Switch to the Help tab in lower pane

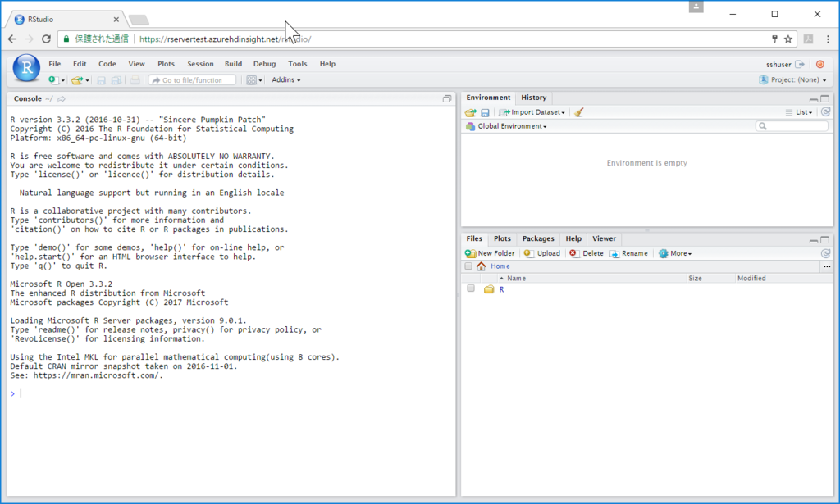pos(573,238)
